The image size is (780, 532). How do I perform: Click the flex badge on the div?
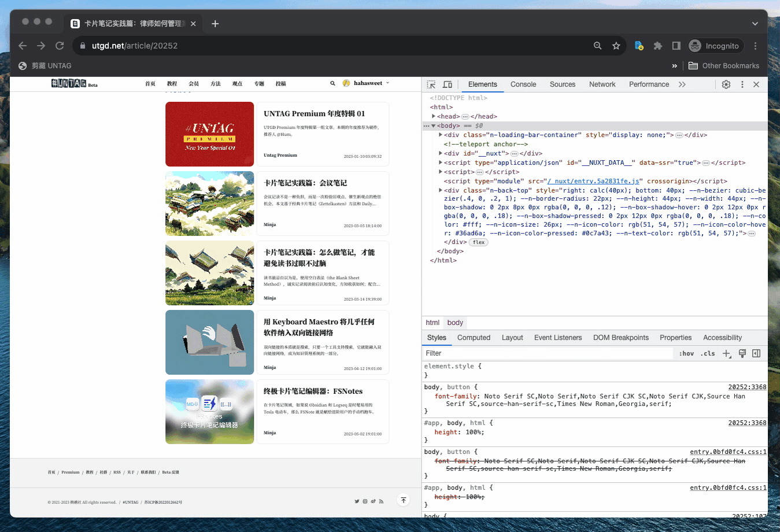(479, 242)
